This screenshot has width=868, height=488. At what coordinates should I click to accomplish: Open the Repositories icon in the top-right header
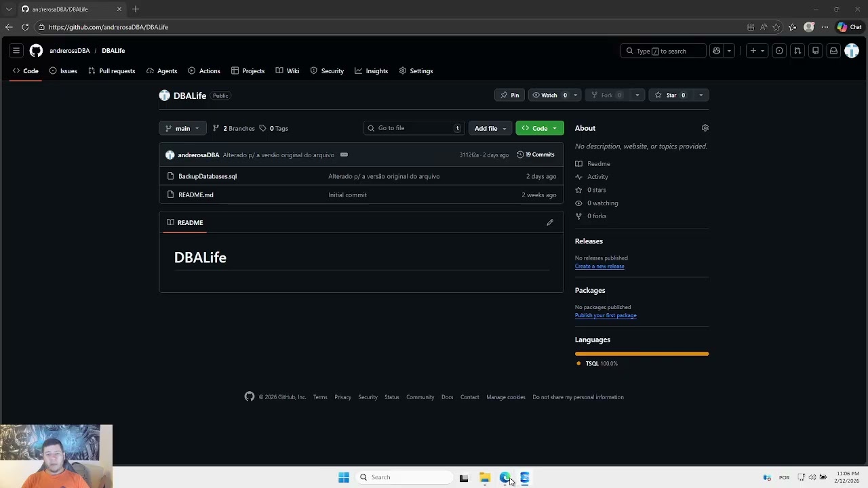pyautogui.click(x=816, y=51)
